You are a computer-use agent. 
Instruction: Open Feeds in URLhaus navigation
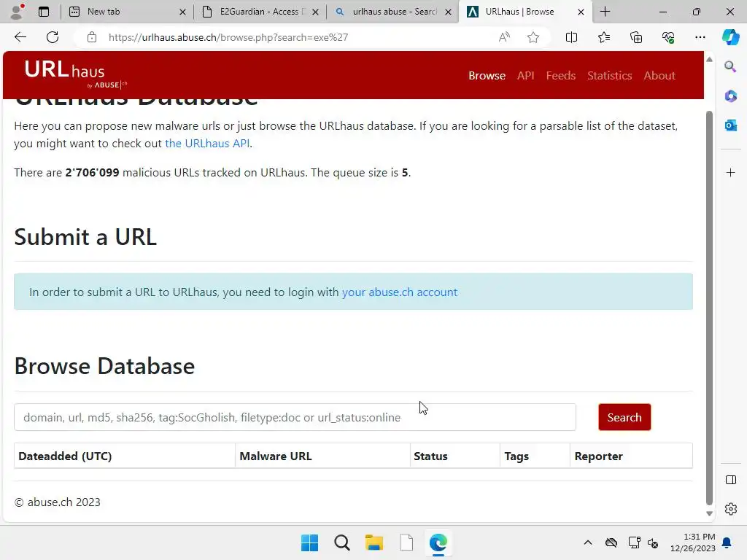tap(561, 75)
